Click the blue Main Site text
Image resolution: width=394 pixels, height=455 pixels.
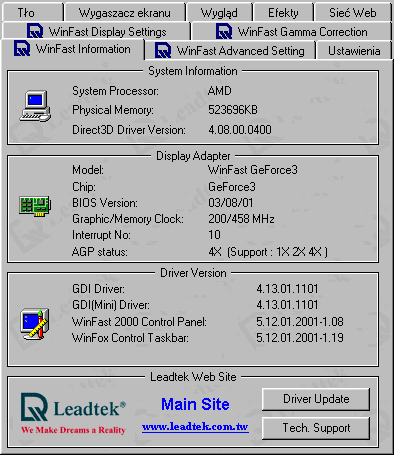(x=195, y=404)
